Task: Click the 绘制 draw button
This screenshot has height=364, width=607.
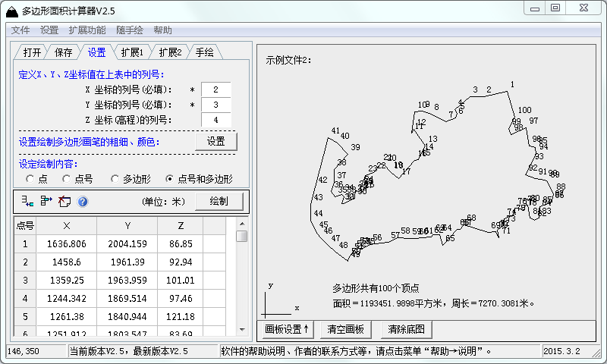Action: [x=219, y=202]
